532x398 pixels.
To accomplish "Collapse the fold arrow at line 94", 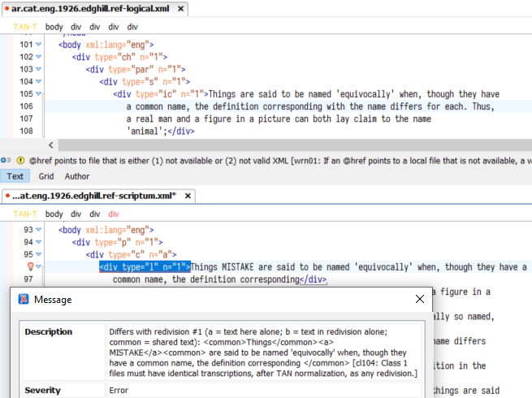I will (x=38, y=242).
